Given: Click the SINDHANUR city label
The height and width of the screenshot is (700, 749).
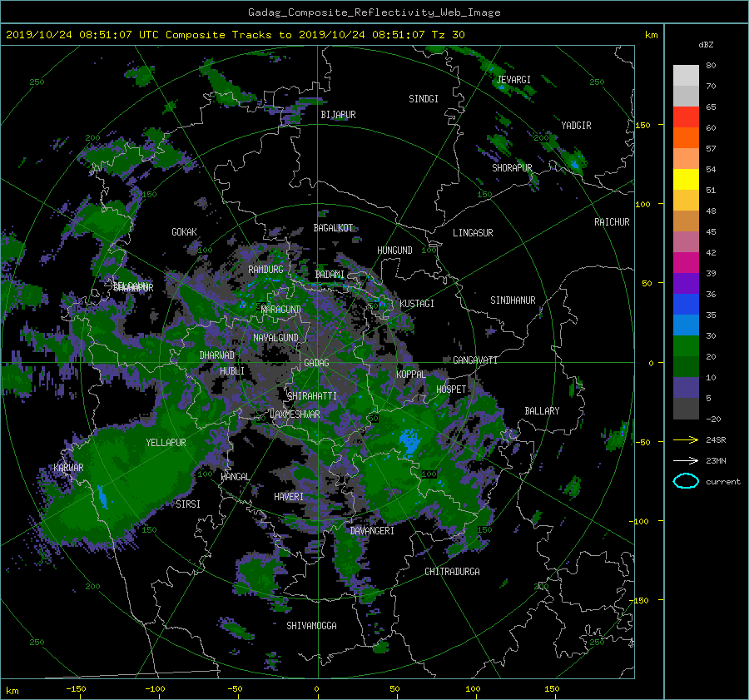Looking at the screenshot, I should click(x=513, y=300).
